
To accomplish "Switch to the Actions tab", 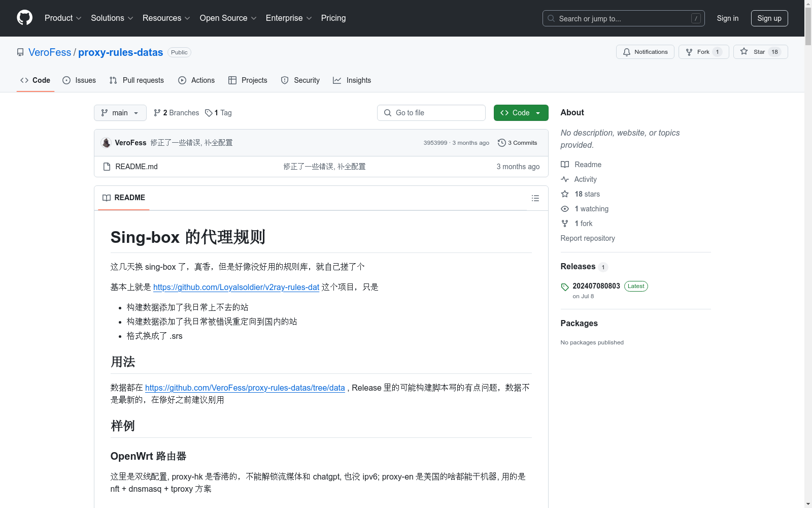I will [x=196, y=80].
